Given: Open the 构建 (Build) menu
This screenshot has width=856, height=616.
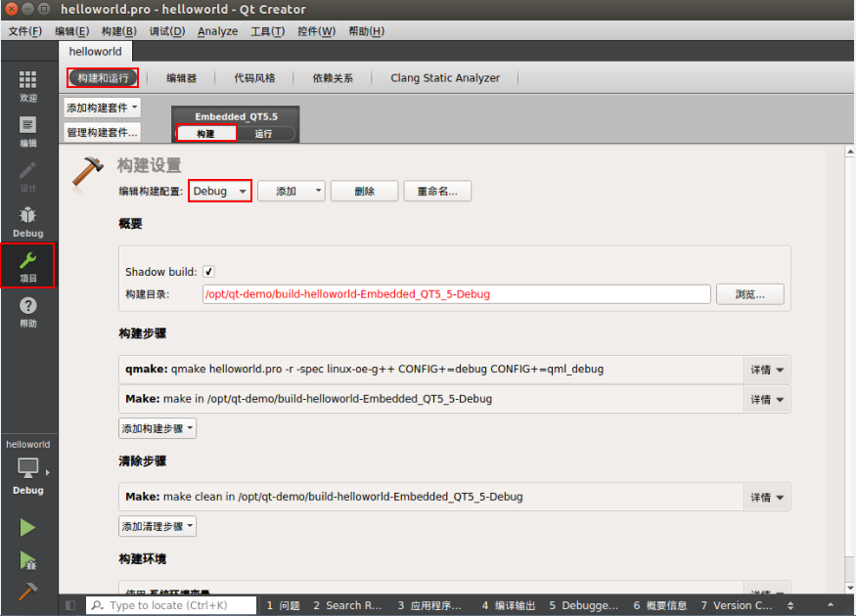Looking at the screenshot, I should (115, 30).
